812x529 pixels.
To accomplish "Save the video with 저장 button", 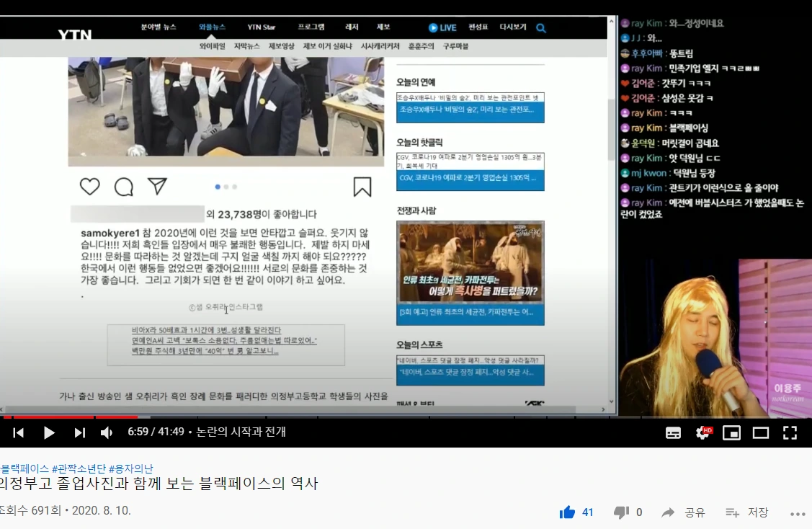I will 746,512.
